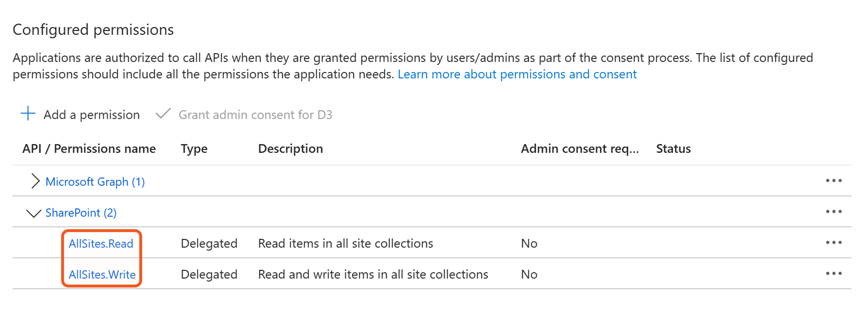Collapse the SharePoint permissions group
This screenshot has height=310, width=868.
coord(34,213)
